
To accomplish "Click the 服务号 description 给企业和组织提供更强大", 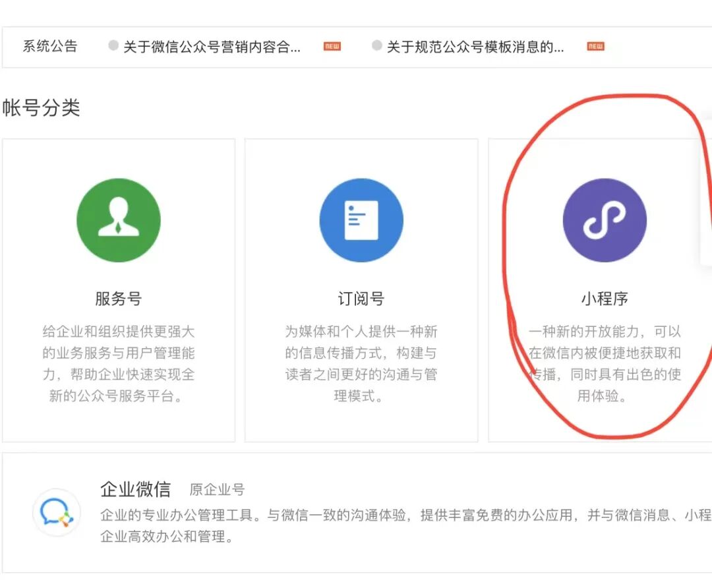I will (119, 364).
